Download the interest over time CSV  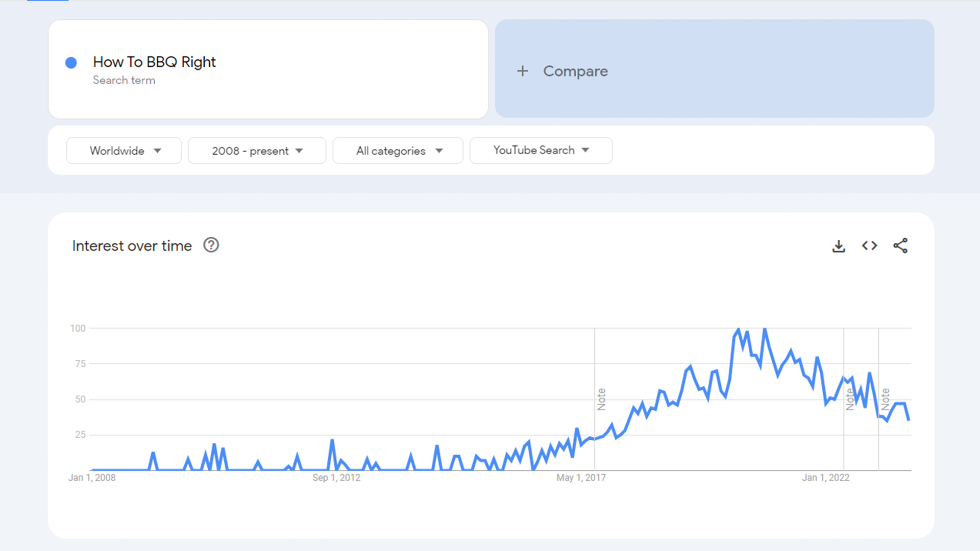tap(839, 246)
